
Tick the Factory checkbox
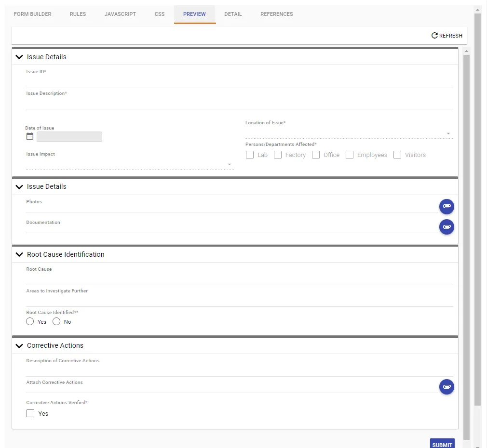pos(278,155)
